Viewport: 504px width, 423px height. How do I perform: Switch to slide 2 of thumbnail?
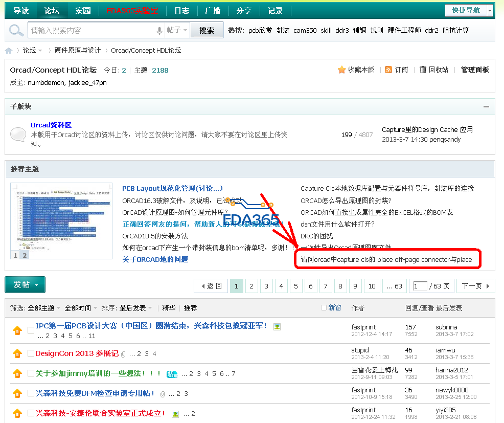[x=25, y=255]
